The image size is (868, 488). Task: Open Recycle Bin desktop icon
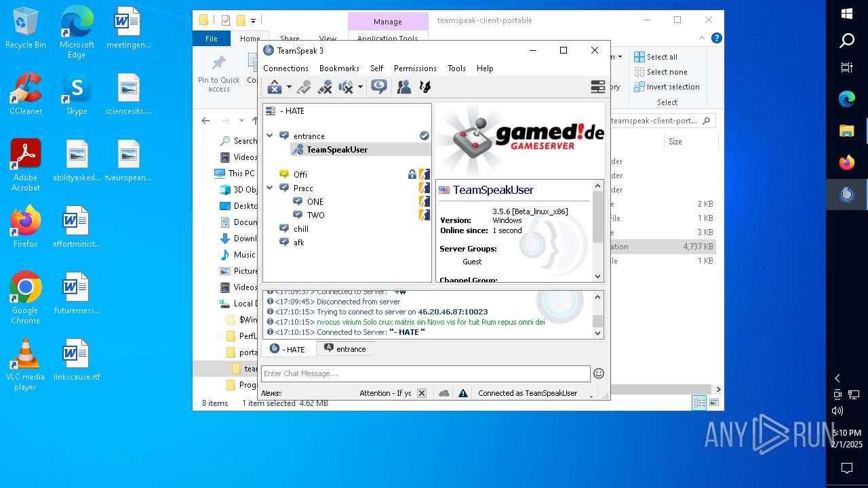tap(25, 27)
